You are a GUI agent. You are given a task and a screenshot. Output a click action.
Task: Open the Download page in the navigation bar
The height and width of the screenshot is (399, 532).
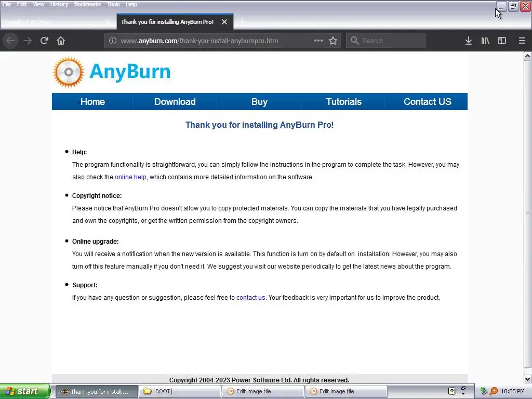pos(175,102)
